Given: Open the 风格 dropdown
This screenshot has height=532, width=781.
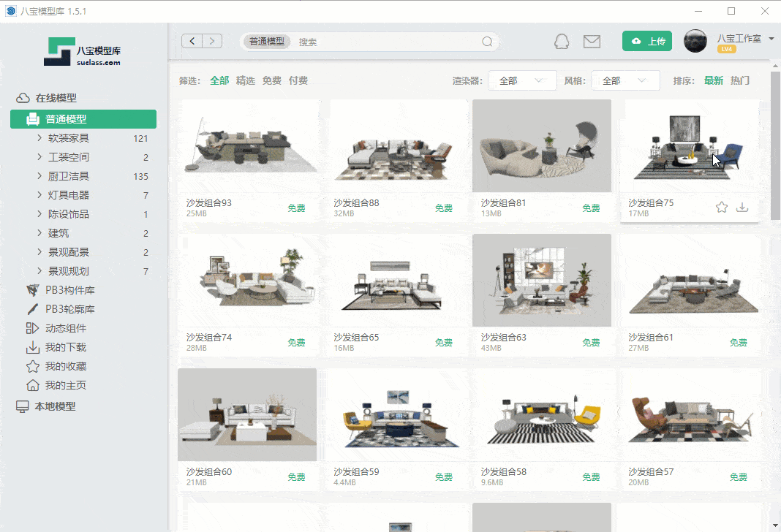Looking at the screenshot, I should pos(625,80).
